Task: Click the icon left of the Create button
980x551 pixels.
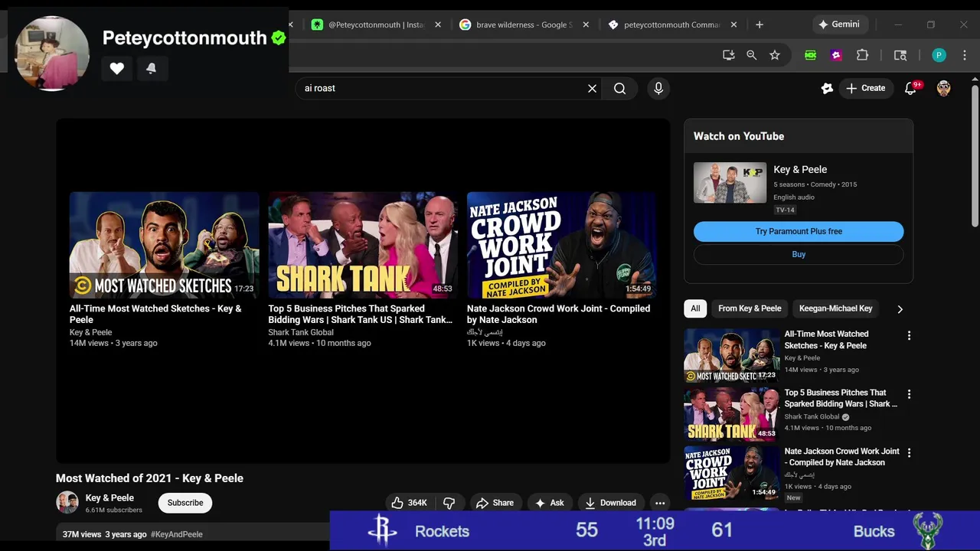Action: click(827, 88)
